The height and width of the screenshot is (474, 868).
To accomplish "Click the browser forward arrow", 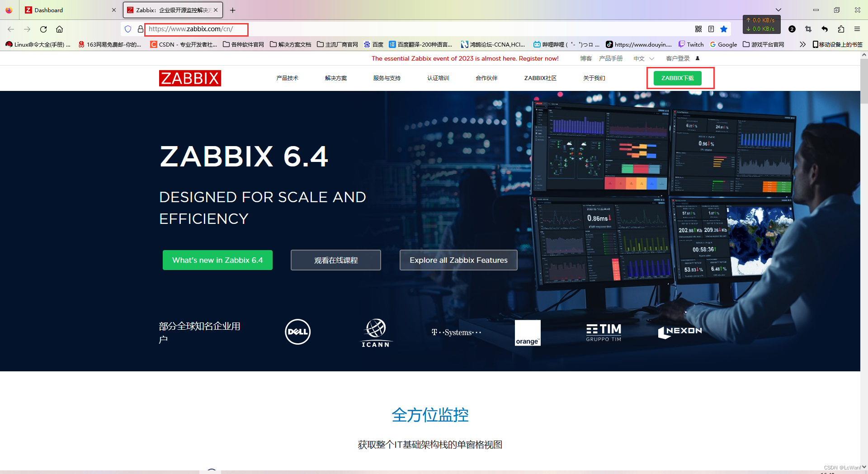I will 27,29.
